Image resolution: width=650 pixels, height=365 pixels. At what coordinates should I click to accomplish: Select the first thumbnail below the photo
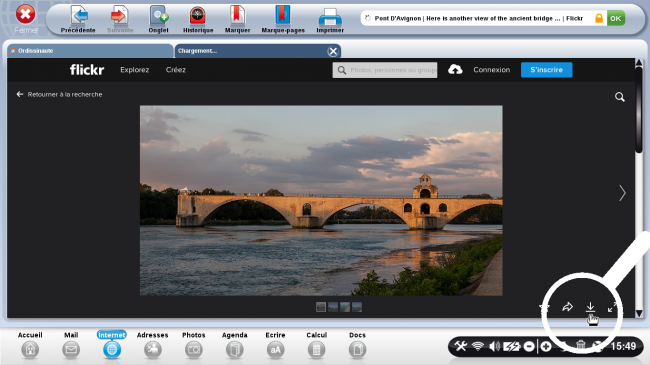321,307
